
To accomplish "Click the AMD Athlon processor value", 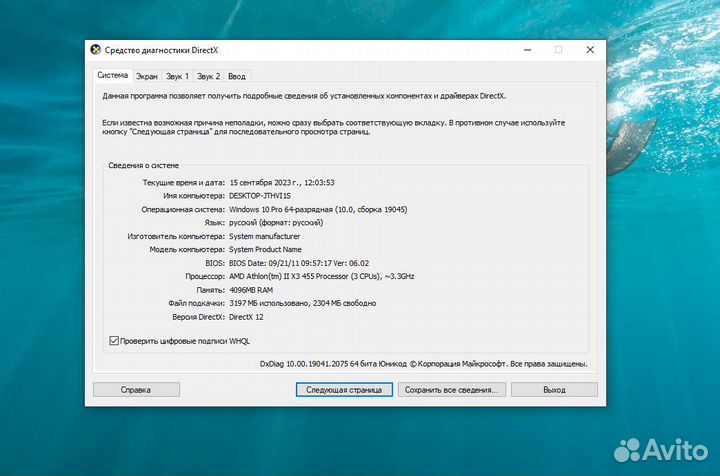I will pyautogui.click(x=321, y=276).
